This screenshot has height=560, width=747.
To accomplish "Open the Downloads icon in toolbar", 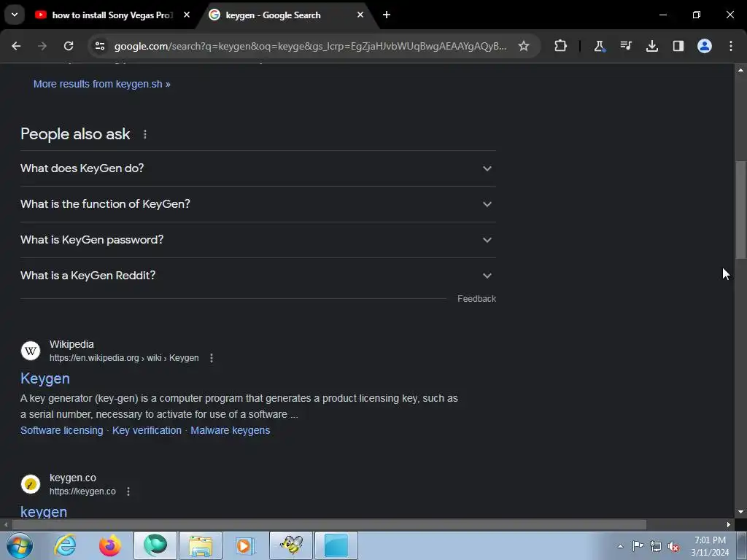I will [x=652, y=46].
